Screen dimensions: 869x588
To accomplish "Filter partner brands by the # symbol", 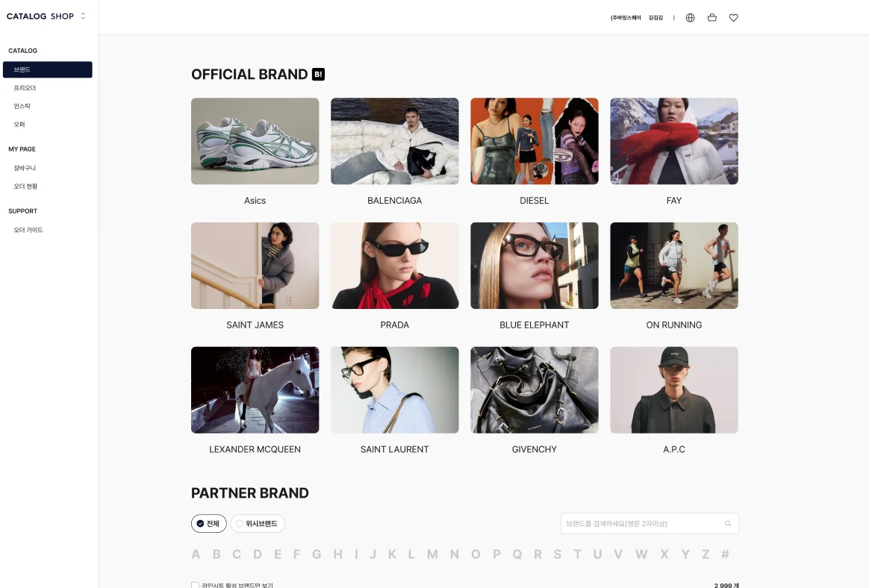I will [725, 554].
